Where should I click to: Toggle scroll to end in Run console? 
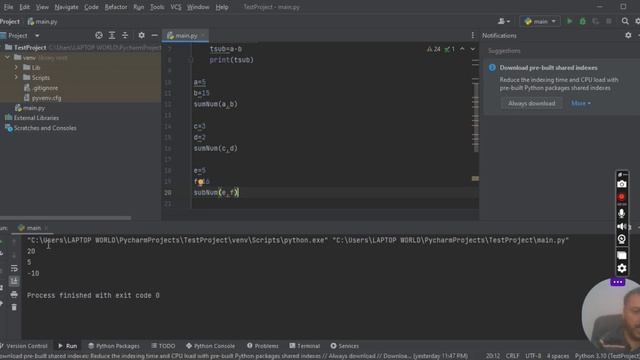[x=14, y=281]
